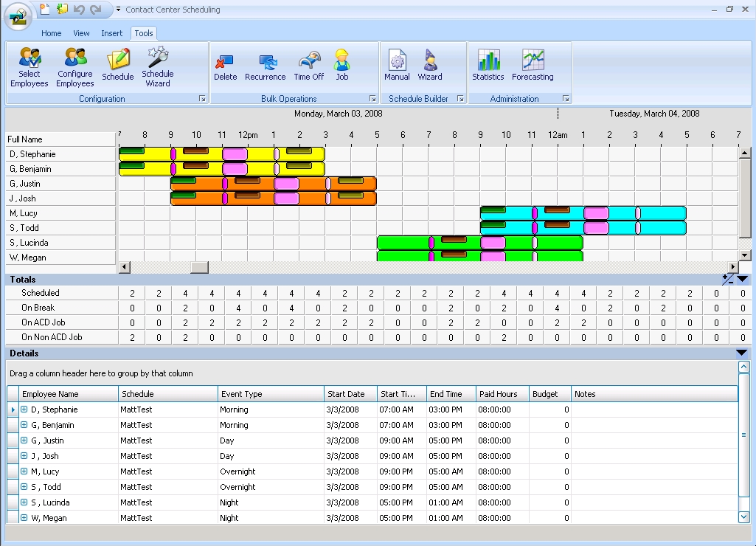Click the Job bulk operation icon
This screenshot has height=546, width=756.
340,65
